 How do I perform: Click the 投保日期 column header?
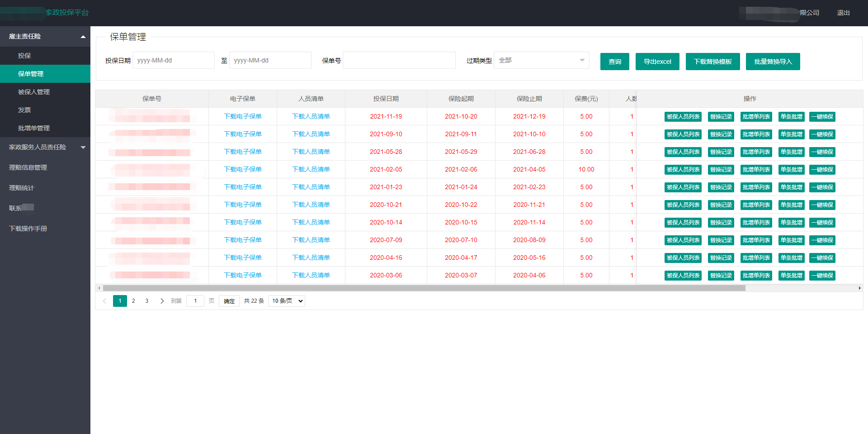[386, 99]
